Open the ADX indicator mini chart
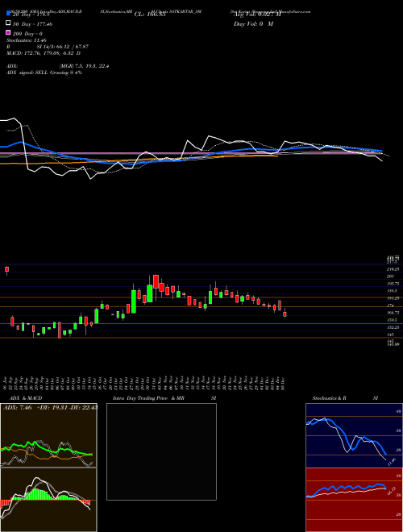The image size is (403, 532). coord(48,435)
